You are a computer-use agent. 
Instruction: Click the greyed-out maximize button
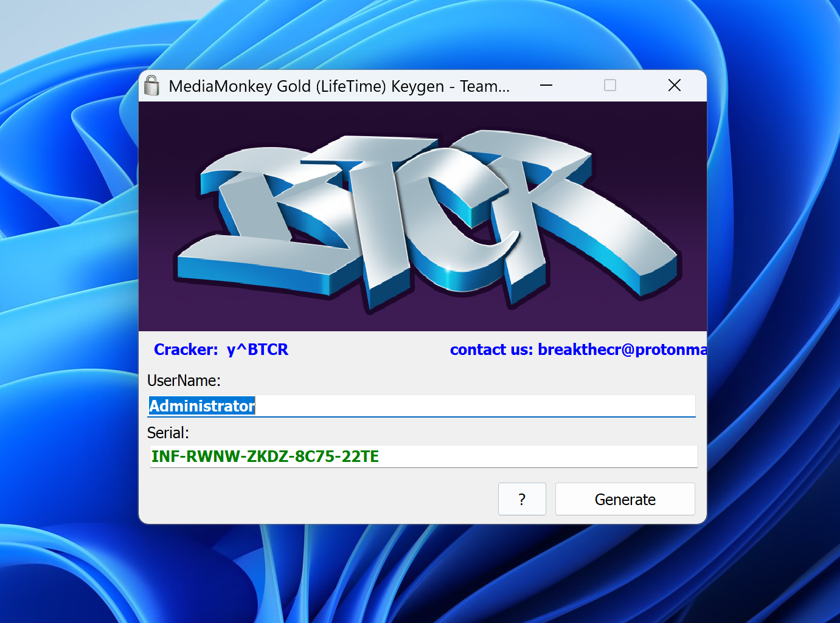tap(609, 86)
